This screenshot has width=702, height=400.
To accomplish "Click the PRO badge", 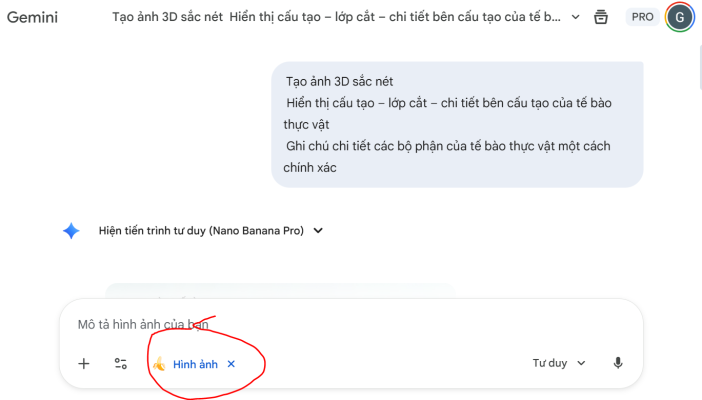I will pos(642,17).
